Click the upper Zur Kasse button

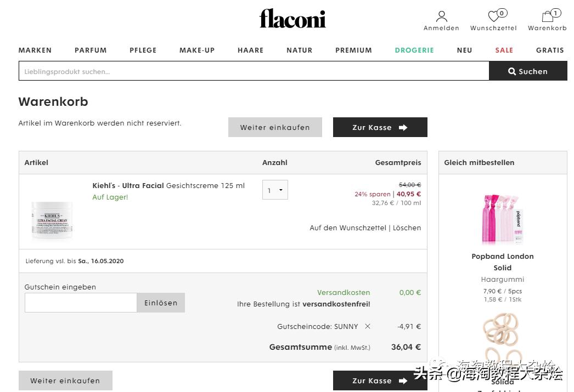point(380,127)
